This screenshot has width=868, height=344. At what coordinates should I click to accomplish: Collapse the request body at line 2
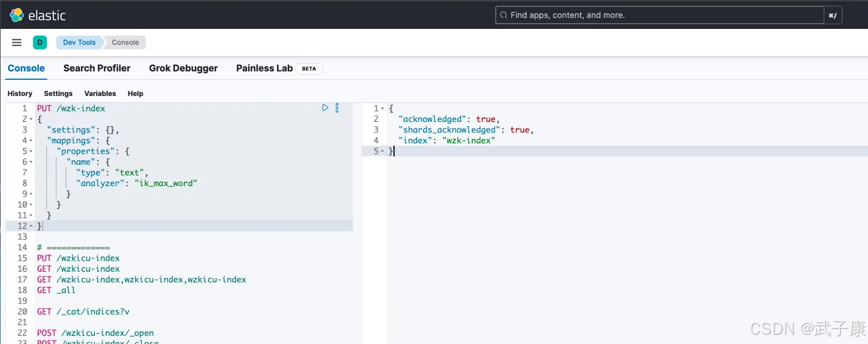[31, 119]
